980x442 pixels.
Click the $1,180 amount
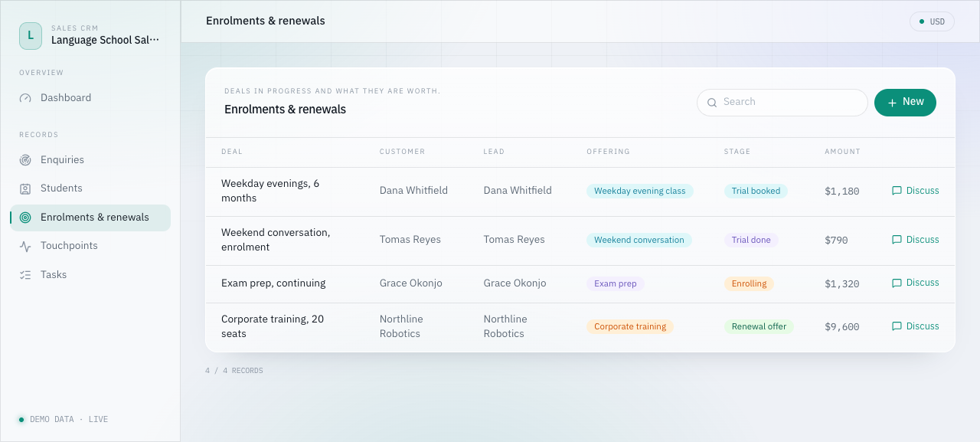[842, 192]
